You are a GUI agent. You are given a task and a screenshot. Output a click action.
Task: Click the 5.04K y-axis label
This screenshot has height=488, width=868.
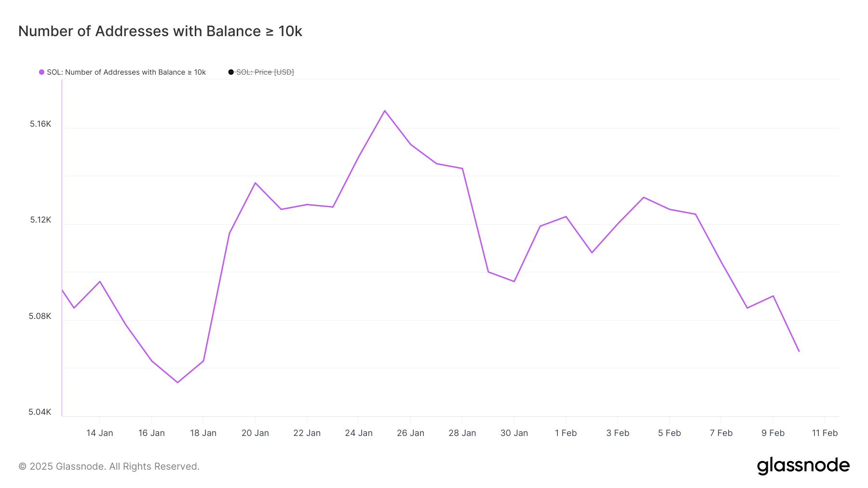(40, 412)
